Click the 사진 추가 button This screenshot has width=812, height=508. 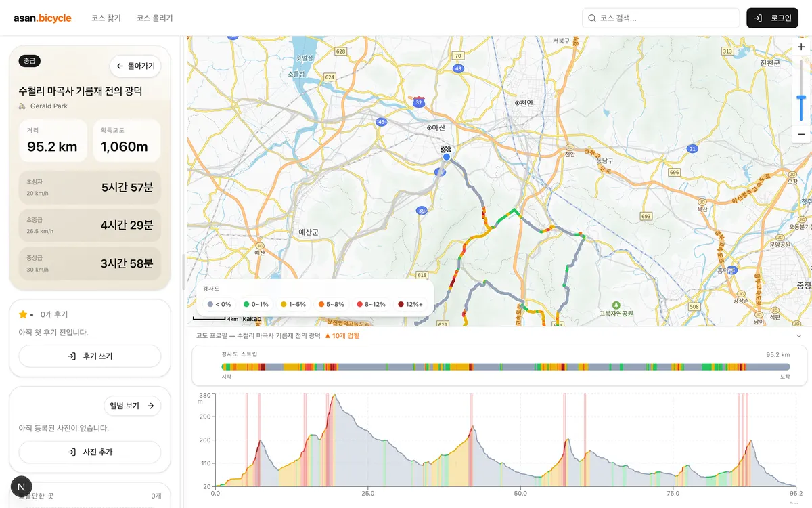tap(89, 452)
